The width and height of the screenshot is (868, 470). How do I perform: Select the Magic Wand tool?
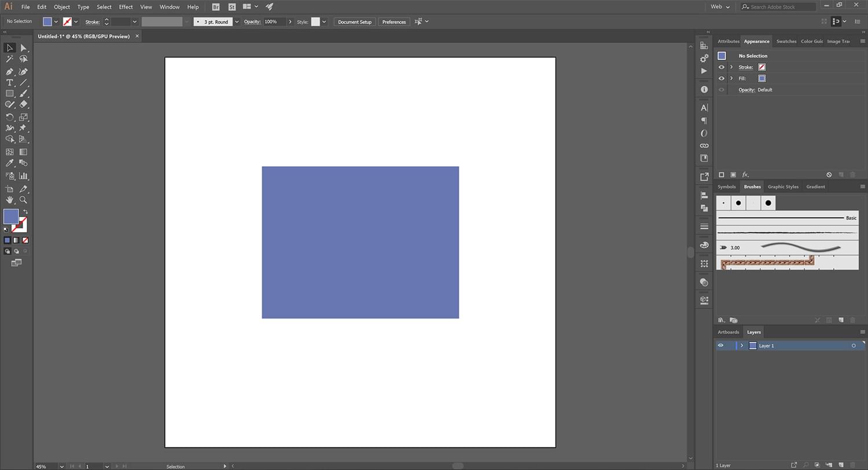click(10, 59)
